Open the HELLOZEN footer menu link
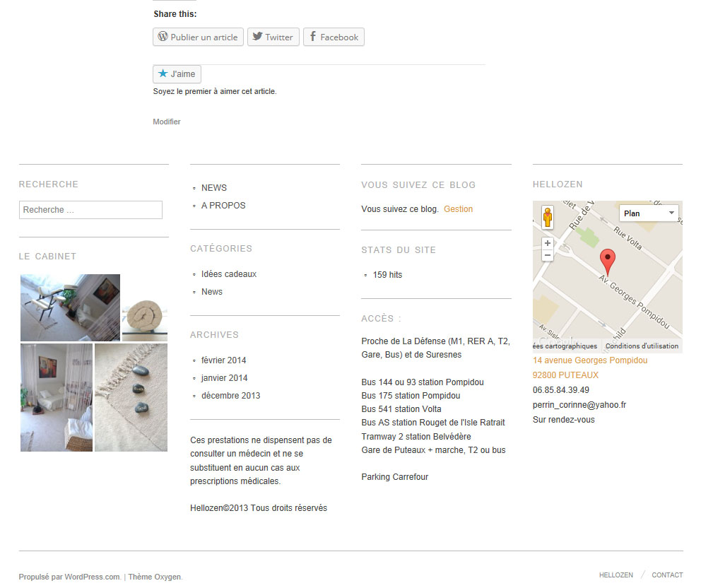 pyautogui.click(x=616, y=575)
